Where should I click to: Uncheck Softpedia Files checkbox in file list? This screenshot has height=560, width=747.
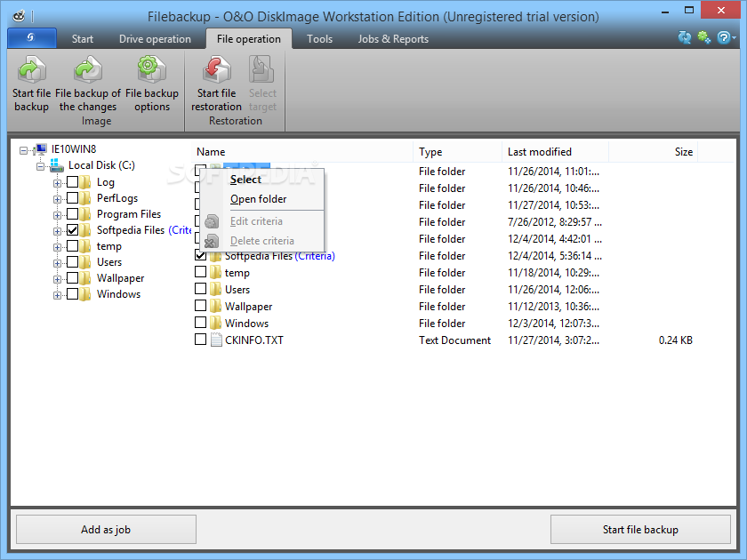point(201,256)
